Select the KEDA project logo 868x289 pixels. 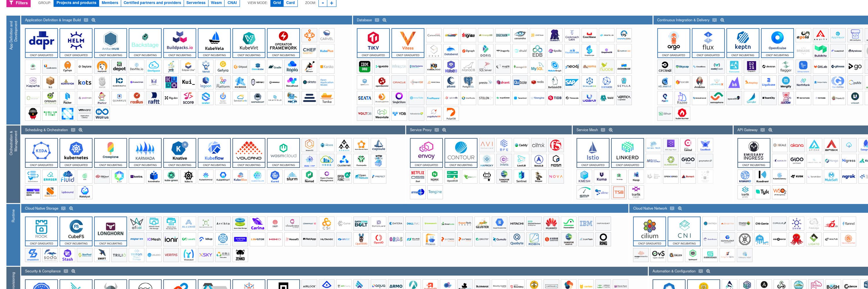[x=41, y=153]
